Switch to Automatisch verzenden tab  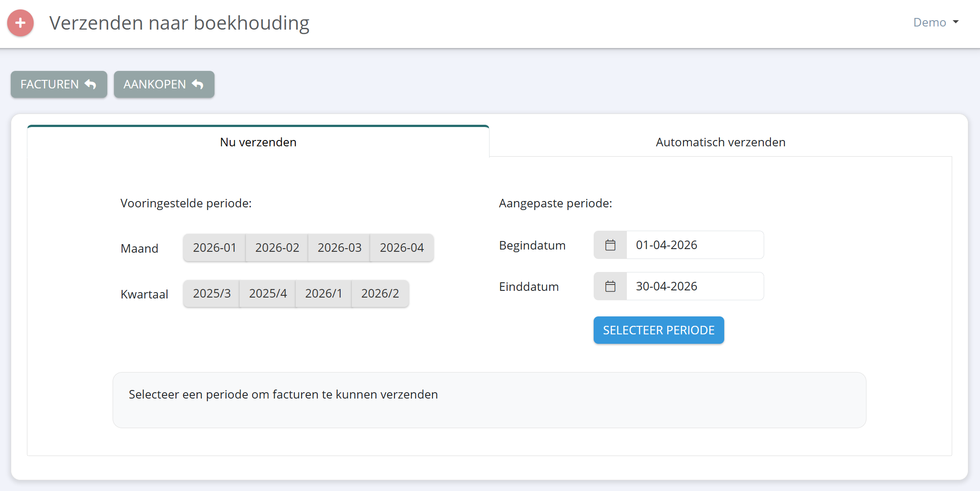pyautogui.click(x=720, y=142)
